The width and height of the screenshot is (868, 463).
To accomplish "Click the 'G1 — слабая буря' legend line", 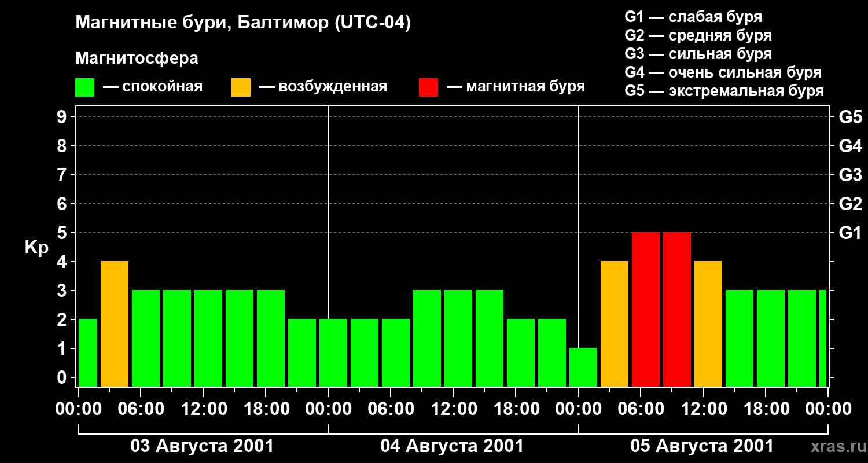I will click(x=693, y=17).
